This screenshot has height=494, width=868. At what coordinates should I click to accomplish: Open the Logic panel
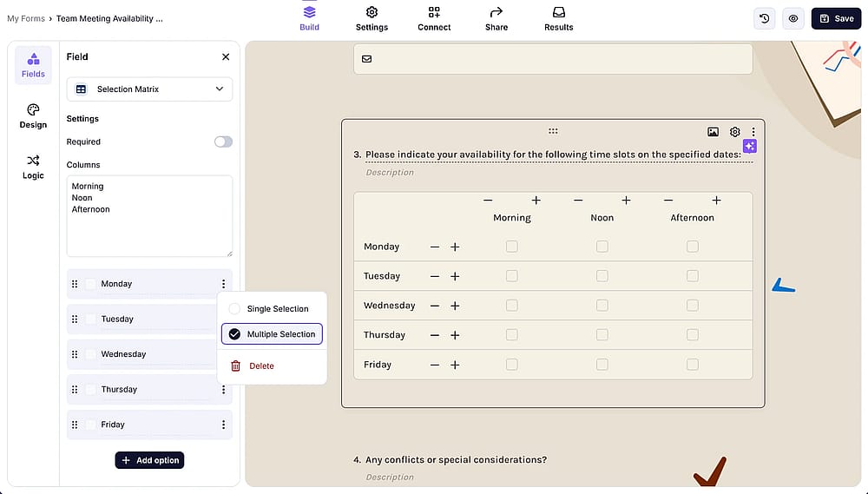click(33, 168)
